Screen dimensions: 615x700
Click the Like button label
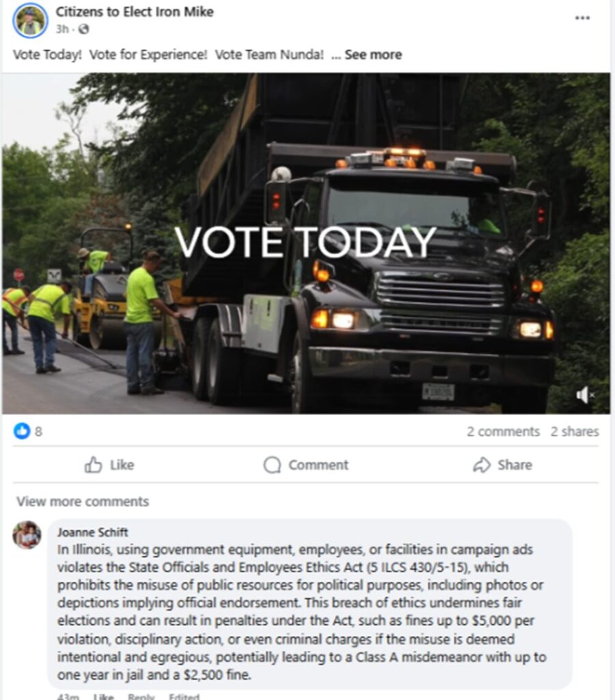click(122, 465)
